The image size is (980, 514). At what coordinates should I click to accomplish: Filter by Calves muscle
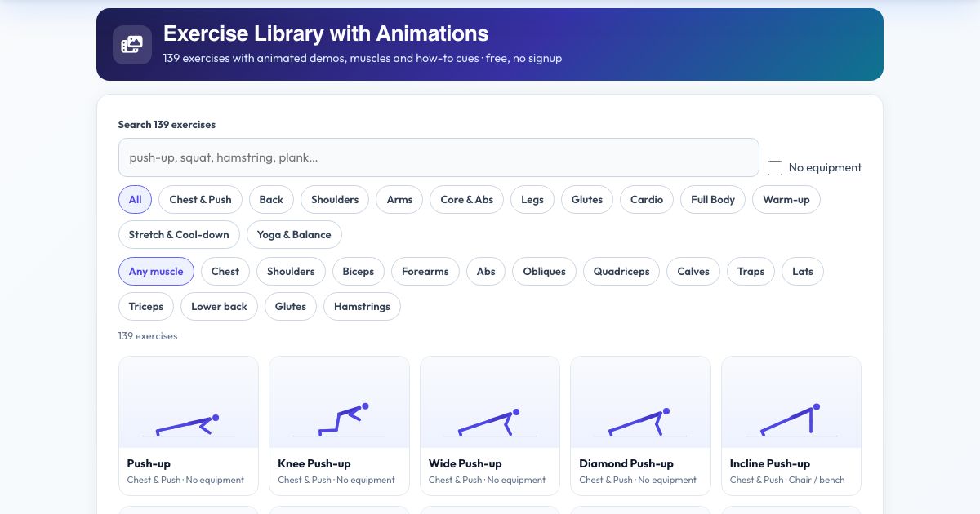(x=693, y=271)
